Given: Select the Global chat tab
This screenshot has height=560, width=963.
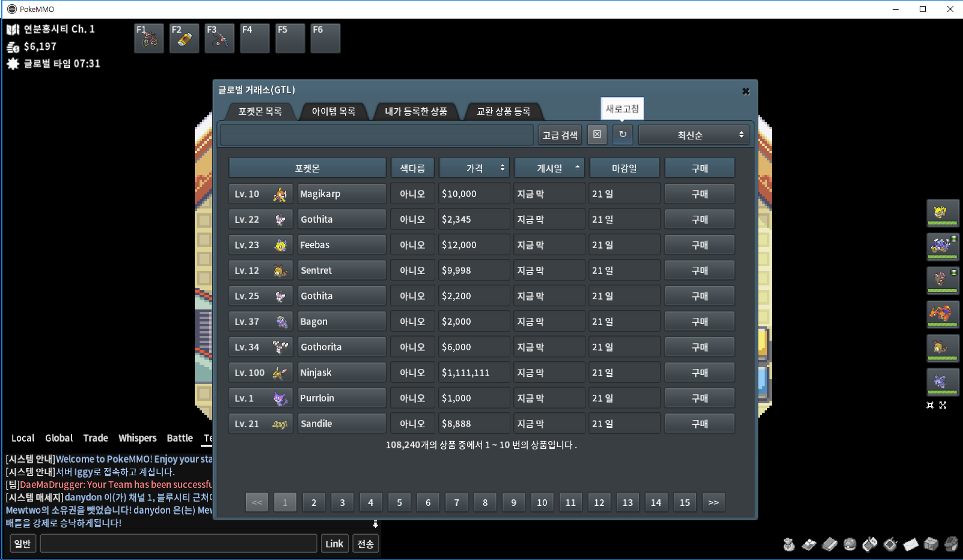Looking at the screenshot, I should [59, 438].
